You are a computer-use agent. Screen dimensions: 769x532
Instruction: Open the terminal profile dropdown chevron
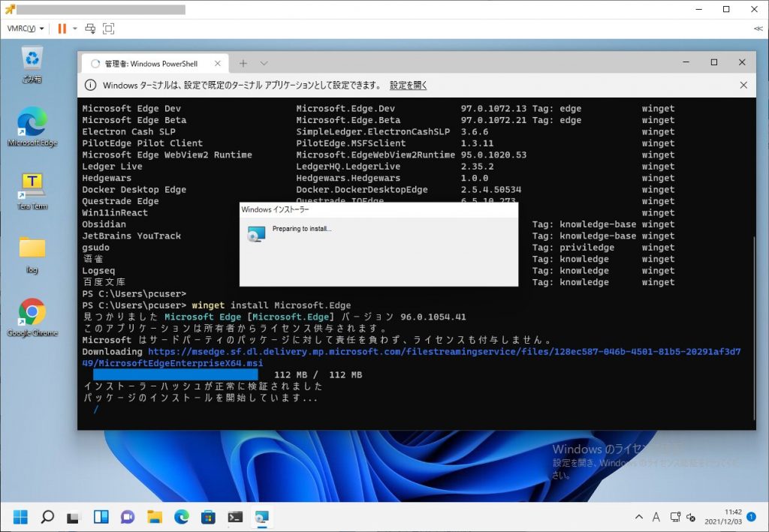pos(264,63)
